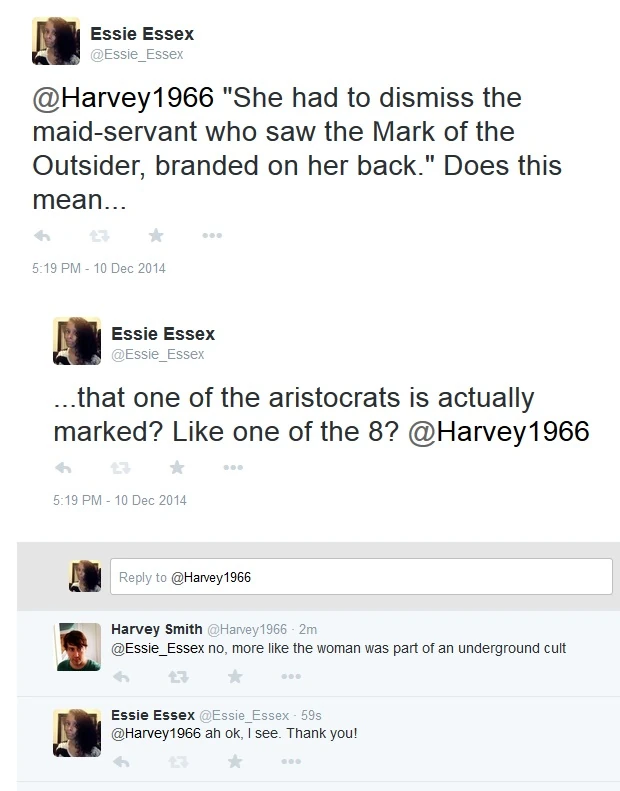Retweet the "Thank you!" reply tweet
Viewport: 620px width, 791px height.
click(x=177, y=761)
